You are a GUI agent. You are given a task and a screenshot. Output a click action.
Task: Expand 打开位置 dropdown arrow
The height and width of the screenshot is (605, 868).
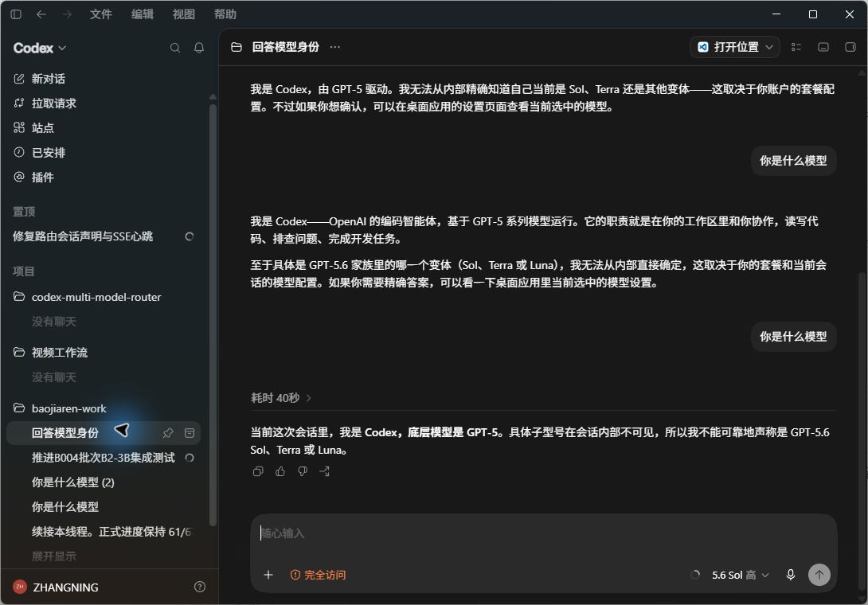[769, 47]
